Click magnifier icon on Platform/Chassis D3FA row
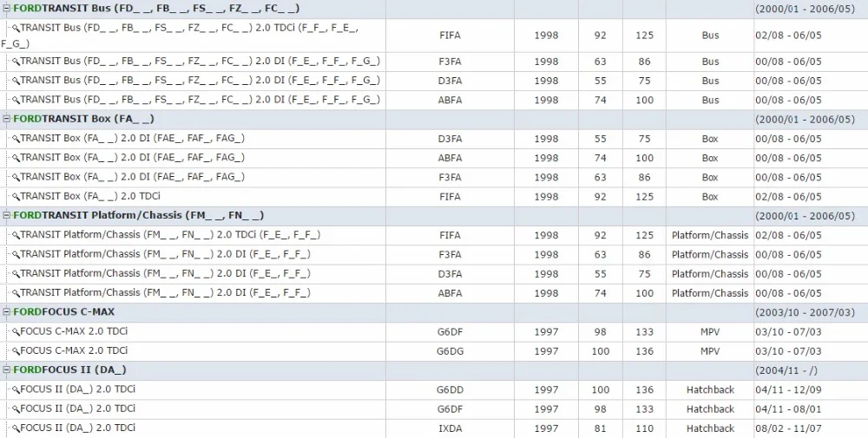 click(x=16, y=274)
